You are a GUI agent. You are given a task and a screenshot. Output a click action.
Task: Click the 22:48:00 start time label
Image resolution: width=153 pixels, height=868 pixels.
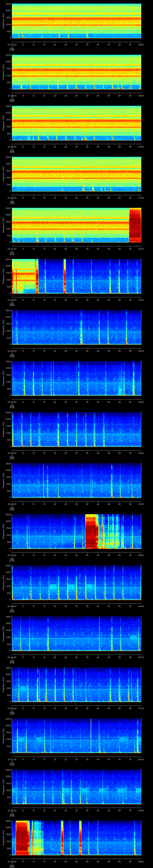pos(12,606)
